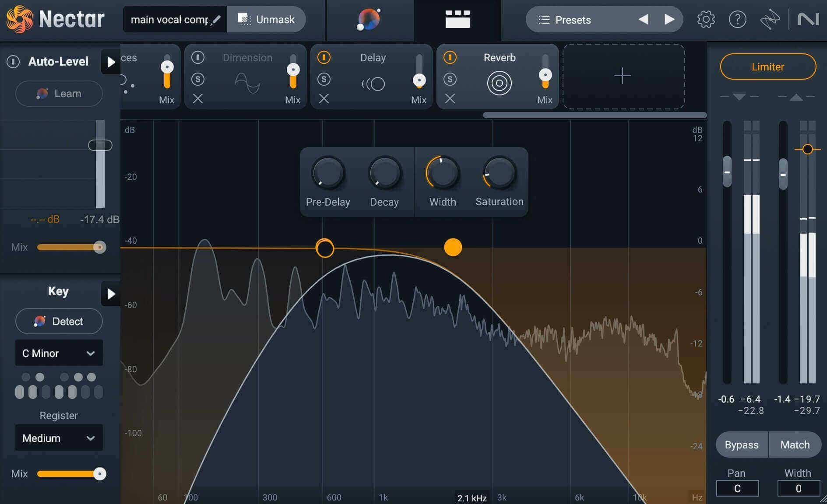Open the Presets browser

[573, 20]
